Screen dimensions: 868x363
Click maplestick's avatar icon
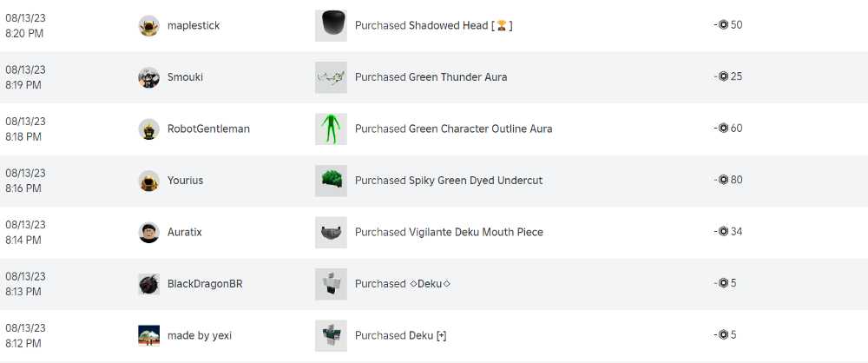coord(148,26)
